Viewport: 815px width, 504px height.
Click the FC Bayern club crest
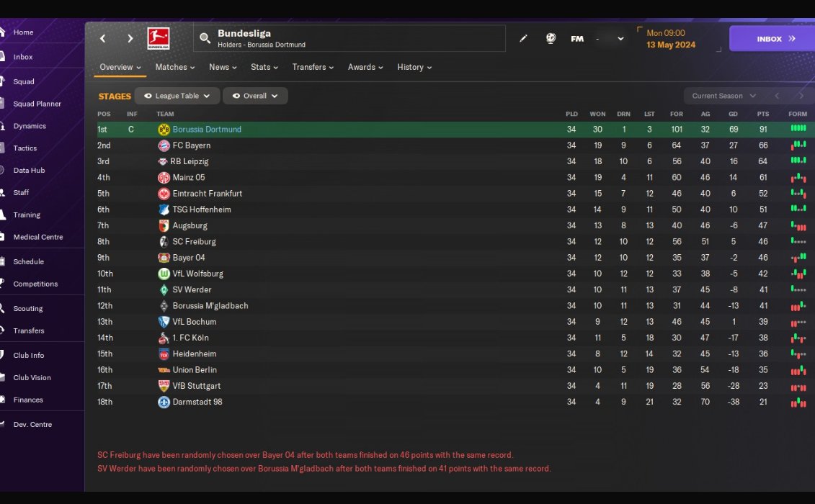(164, 145)
